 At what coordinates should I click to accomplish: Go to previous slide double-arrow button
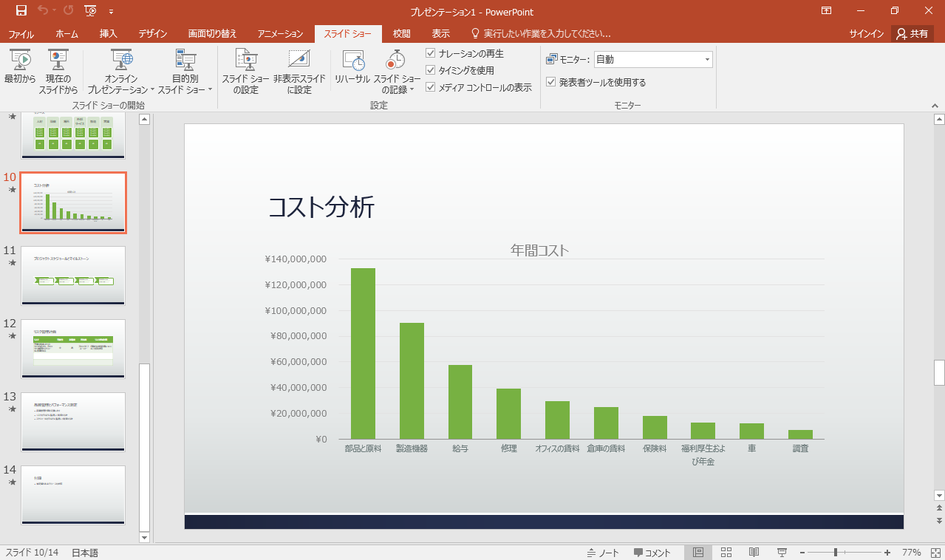[939, 508]
